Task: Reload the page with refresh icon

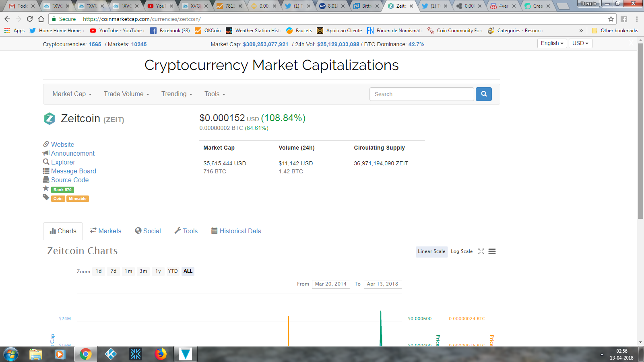Action: 30,19
